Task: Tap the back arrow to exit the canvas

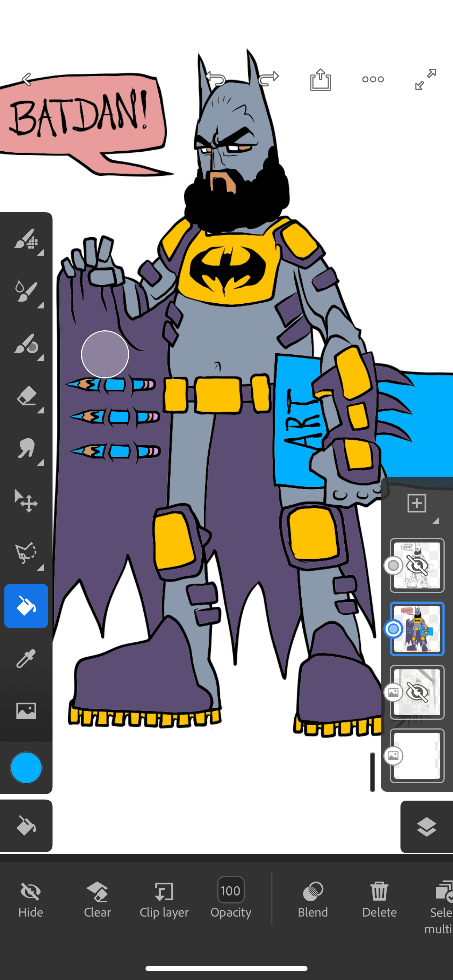Action: pos(27,79)
